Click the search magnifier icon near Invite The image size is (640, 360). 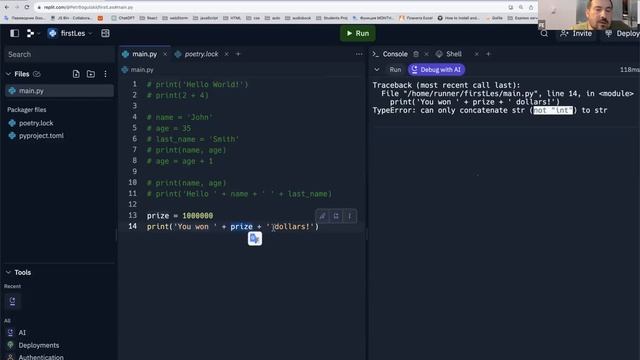point(544,33)
